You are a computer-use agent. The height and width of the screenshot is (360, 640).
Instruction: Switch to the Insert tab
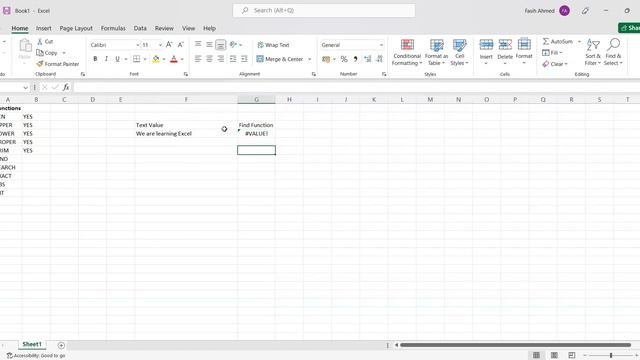point(44,28)
